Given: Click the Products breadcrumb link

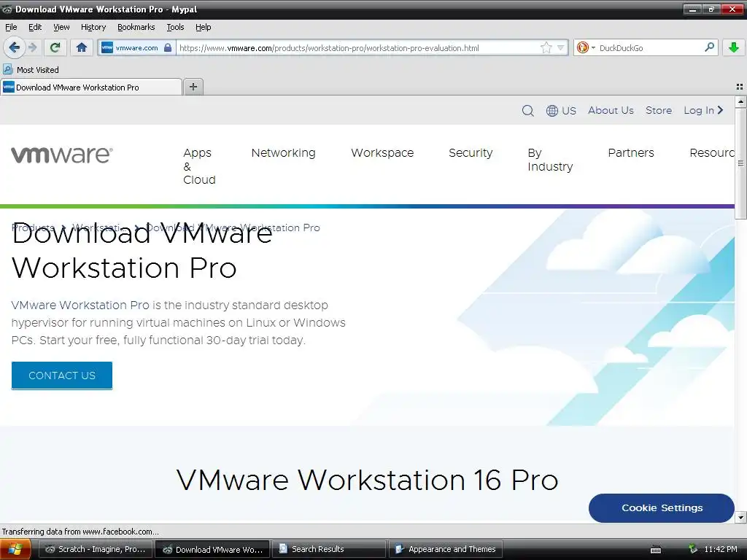Looking at the screenshot, I should point(33,227).
